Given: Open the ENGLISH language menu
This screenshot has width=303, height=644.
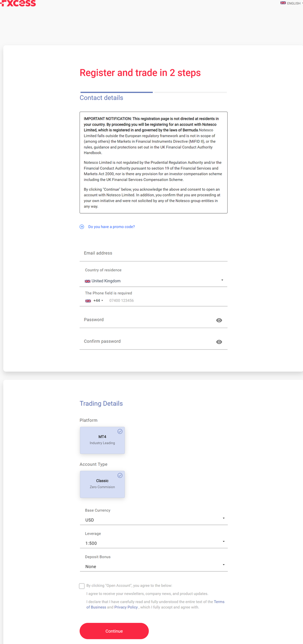Looking at the screenshot, I should click(294, 3).
